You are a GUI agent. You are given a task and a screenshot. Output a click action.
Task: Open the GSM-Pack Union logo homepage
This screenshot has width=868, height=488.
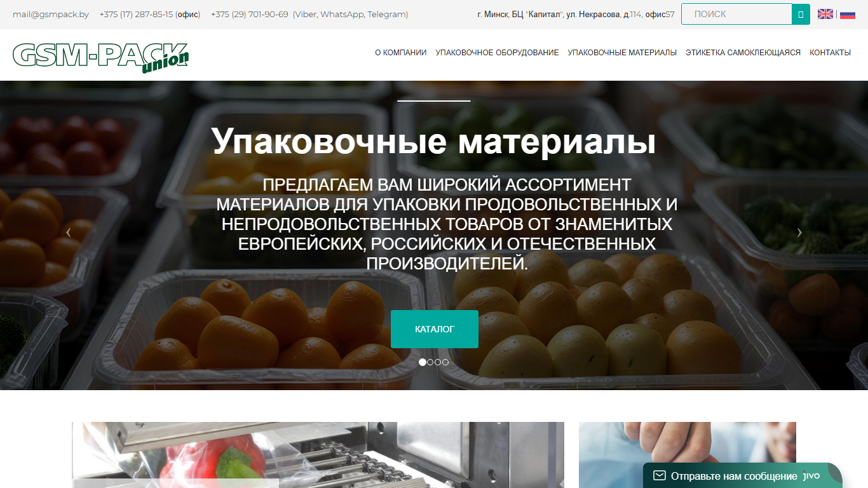(x=101, y=58)
